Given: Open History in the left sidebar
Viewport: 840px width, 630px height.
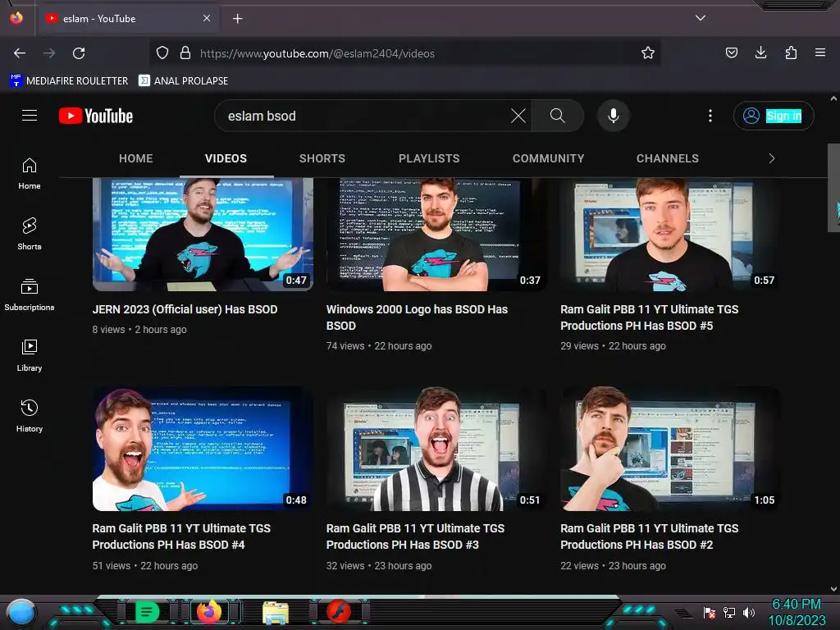Looking at the screenshot, I should pos(30,416).
